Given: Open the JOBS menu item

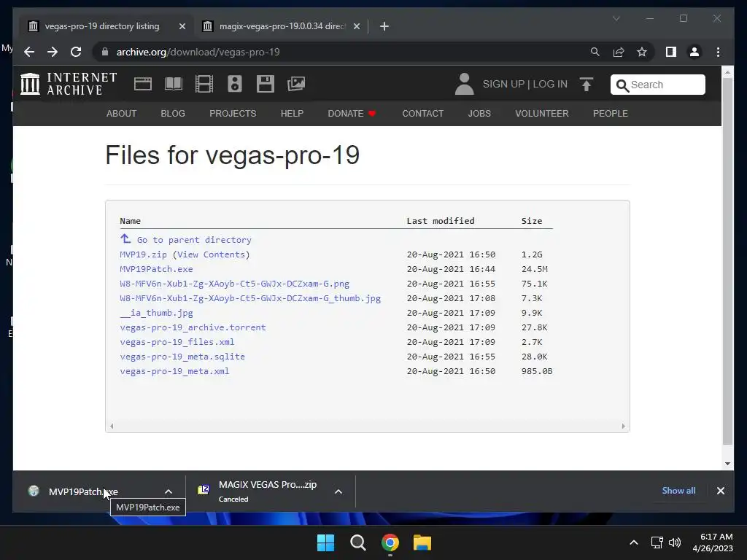Looking at the screenshot, I should (x=479, y=113).
